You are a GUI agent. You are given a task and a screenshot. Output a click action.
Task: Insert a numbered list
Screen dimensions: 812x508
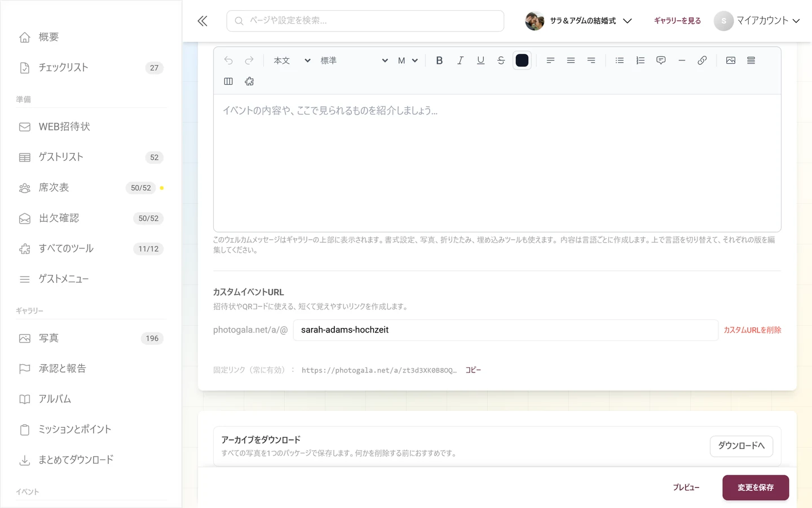pyautogui.click(x=640, y=60)
